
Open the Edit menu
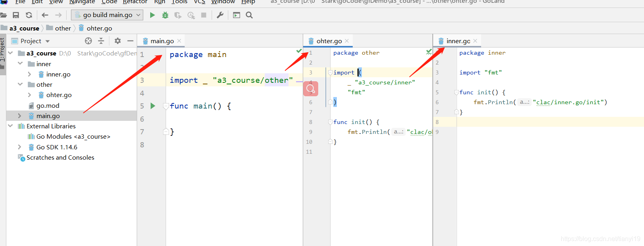37,2
